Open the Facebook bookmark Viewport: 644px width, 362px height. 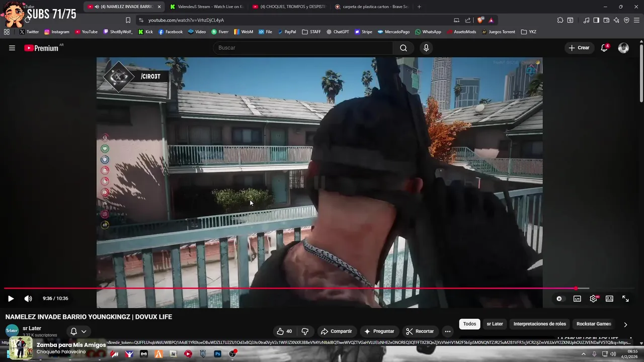(x=171, y=32)
